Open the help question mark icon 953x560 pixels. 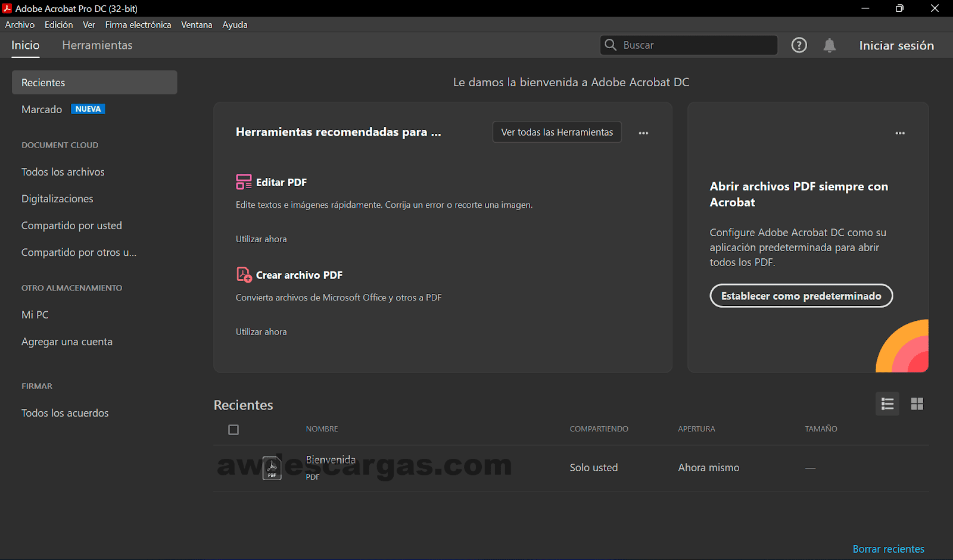(x=799, y=45)
